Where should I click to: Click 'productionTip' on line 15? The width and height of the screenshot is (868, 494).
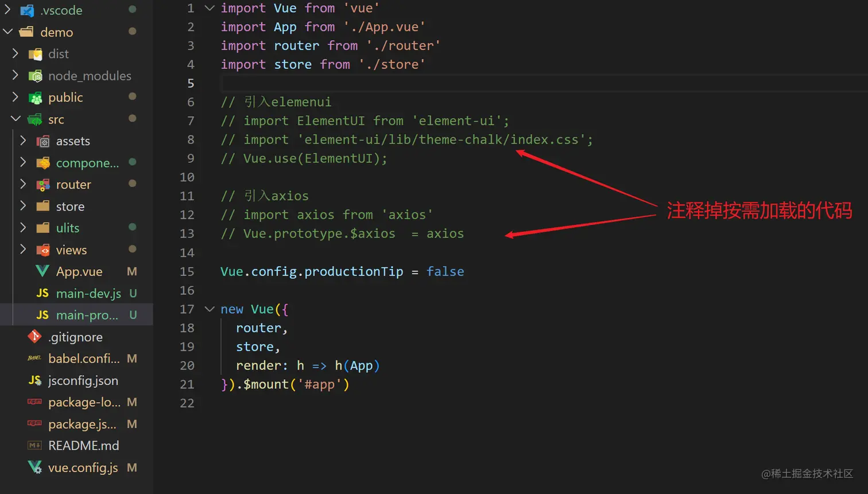354,271
